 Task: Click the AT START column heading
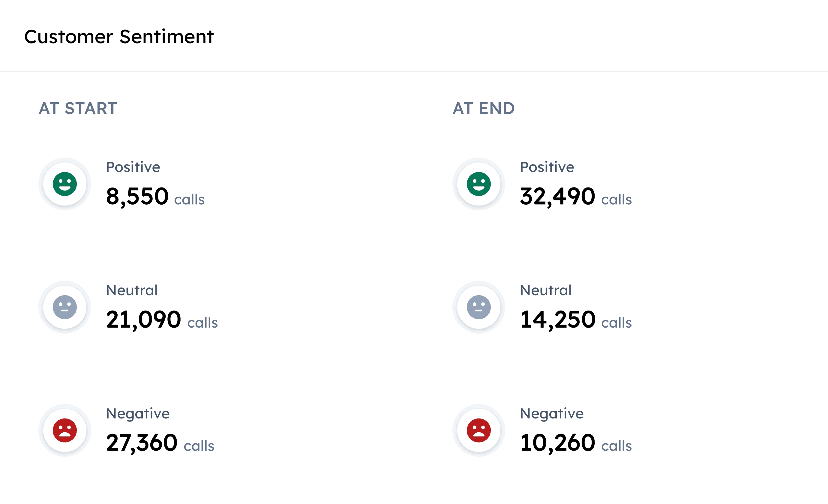click(x=78, y=109)
